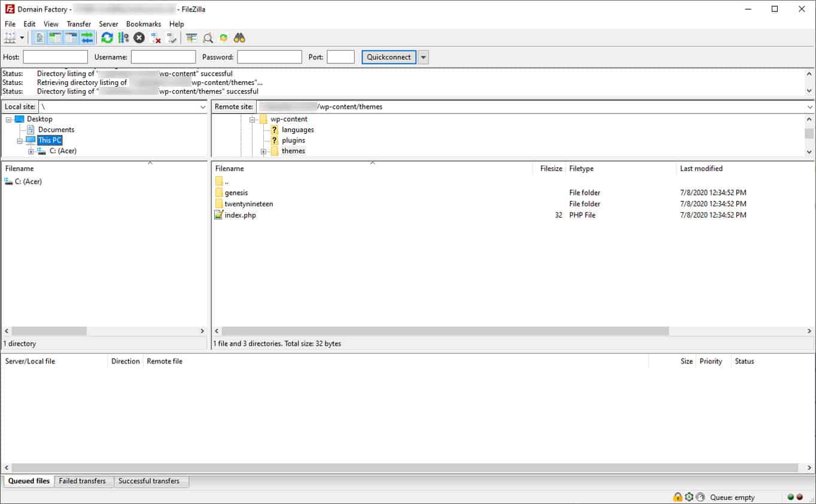Image resolution: width=816 pixels, height=504 pixels.
Task: Collapse the Desktop tree node
Action: [x=9, y=119]
